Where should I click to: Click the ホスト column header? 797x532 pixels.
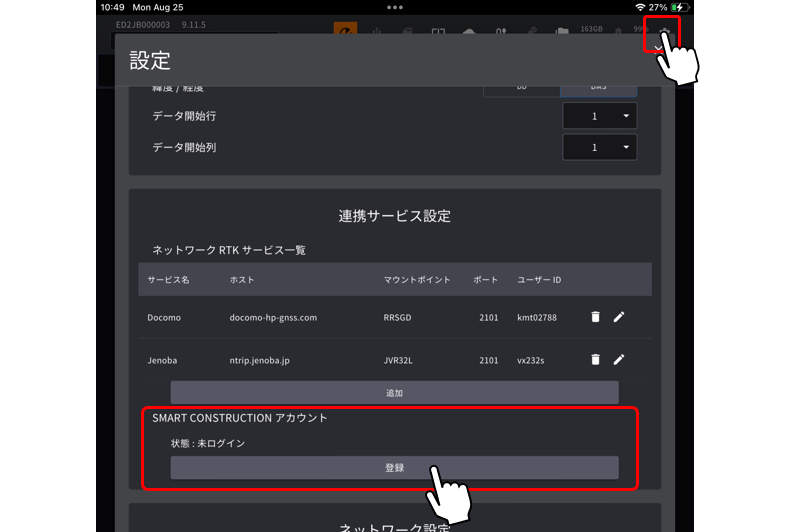pyautogui.click(x=241, y=279)
